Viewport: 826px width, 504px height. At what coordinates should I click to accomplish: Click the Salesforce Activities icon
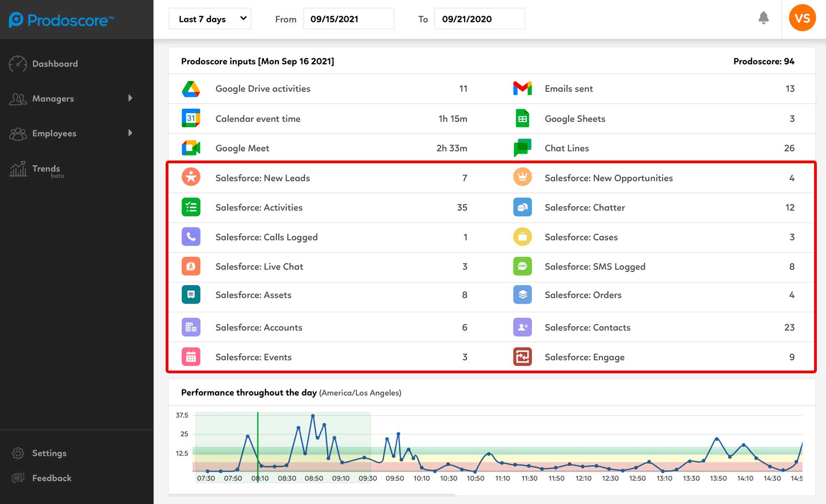click(191, 207)
